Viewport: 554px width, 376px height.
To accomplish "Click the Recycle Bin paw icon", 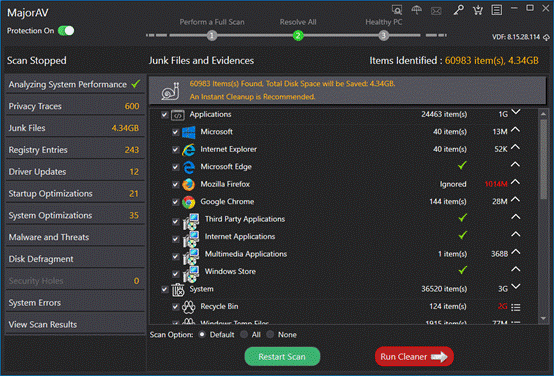I will [x=188, y=307].
